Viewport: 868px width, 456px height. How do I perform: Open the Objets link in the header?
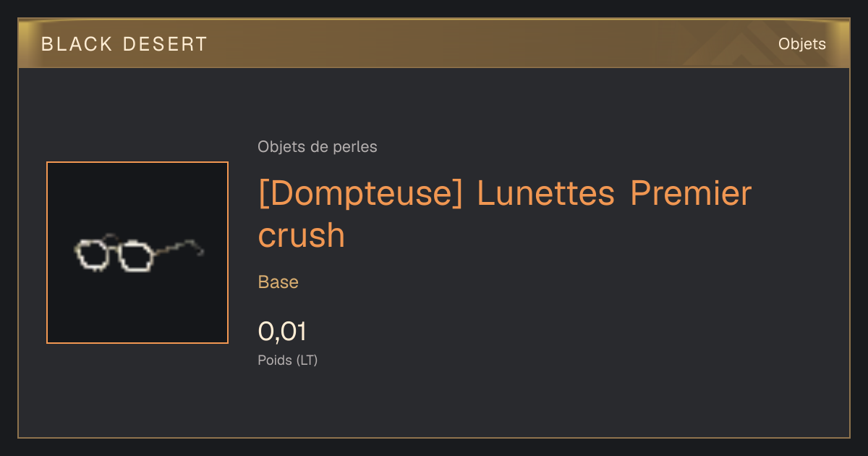point(801,44)
